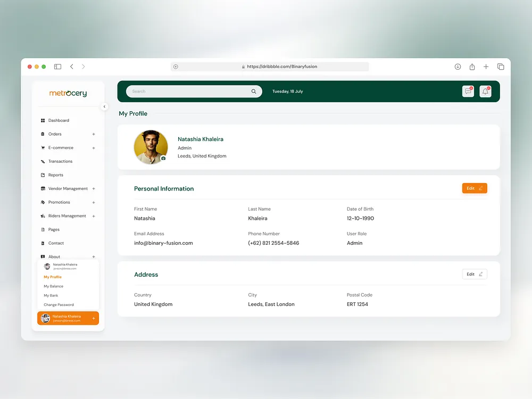Click the search magnifier in the search bar
The image size is (532, 399).
pos(254,91)
